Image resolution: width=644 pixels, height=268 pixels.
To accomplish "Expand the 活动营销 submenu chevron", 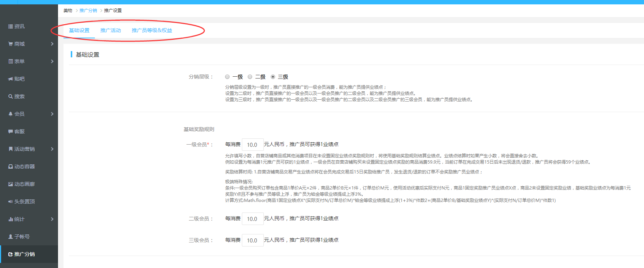I will click(x=52, y=149).
